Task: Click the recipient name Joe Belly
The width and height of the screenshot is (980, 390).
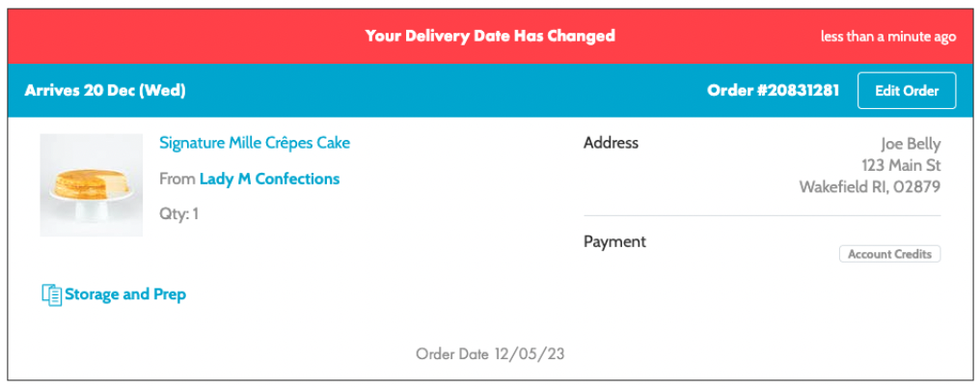Action: click(x=910, y=144)
